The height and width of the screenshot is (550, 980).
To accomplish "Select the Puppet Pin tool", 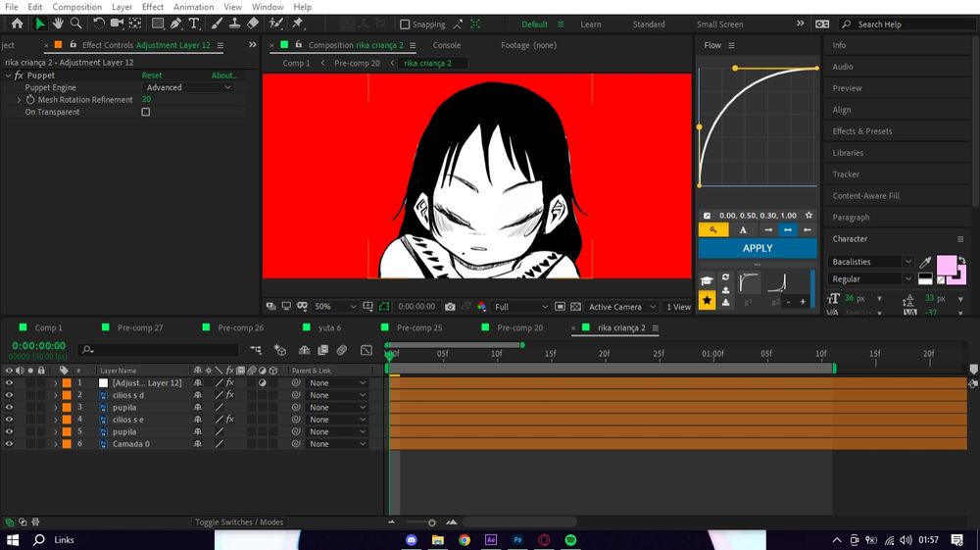I will click(297, 24).
